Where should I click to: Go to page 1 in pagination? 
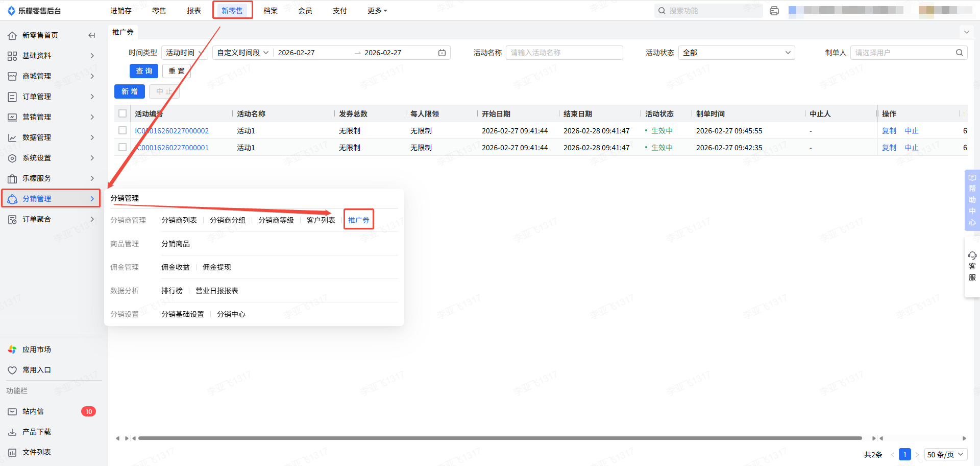(905, 454)
